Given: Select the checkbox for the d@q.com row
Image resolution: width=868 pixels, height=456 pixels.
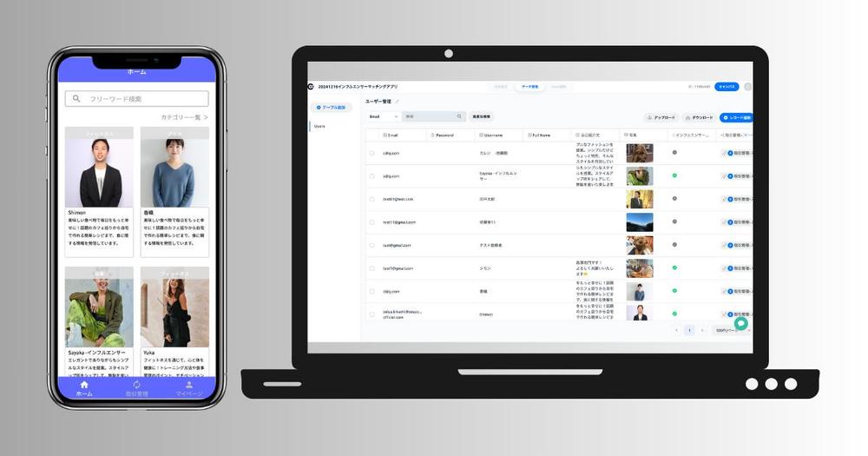Looking at the screenshot, I should [372, 292].
